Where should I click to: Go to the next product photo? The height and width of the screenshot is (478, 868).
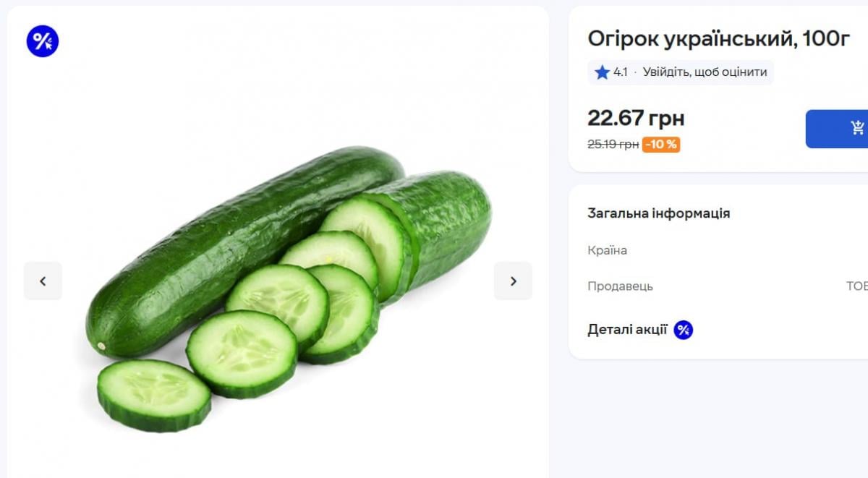[513, 281]
